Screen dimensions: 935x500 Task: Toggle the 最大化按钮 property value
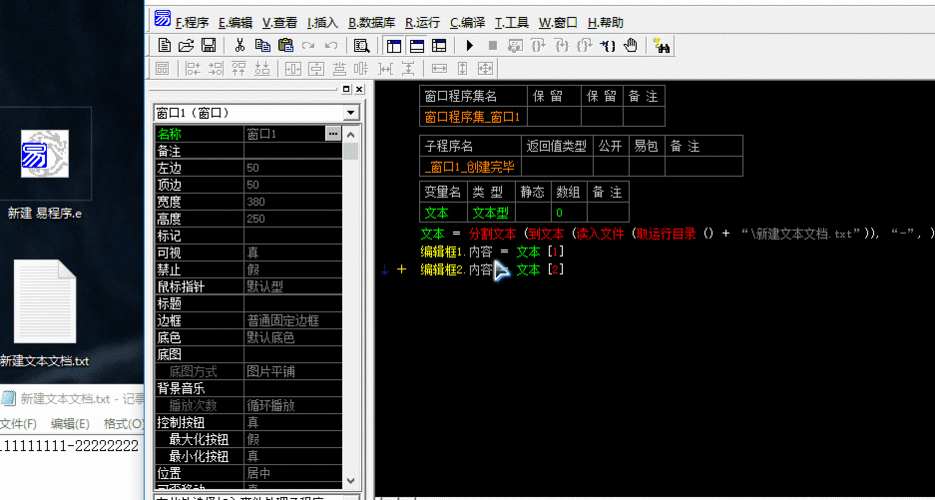292,439
